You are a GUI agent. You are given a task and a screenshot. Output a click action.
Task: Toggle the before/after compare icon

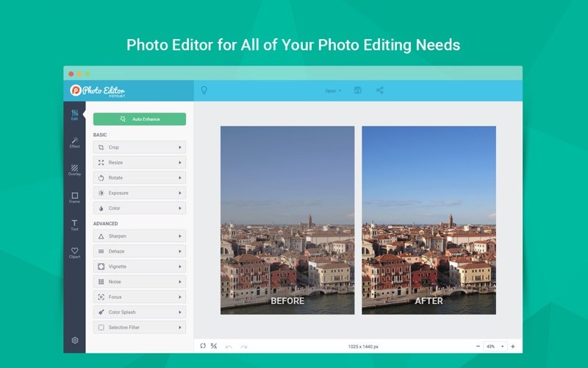pyautogui.click(x=214, y=346)
